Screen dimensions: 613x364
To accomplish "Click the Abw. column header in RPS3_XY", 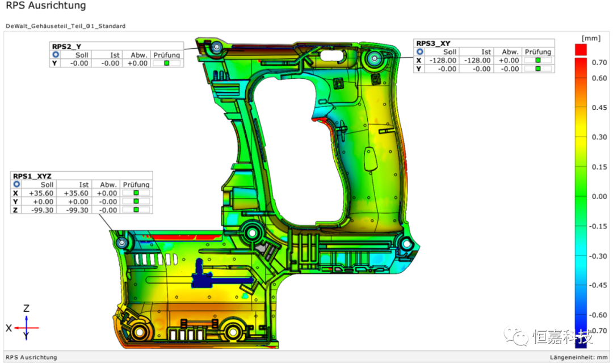I will pyautogui.click(x=510, y=52).
